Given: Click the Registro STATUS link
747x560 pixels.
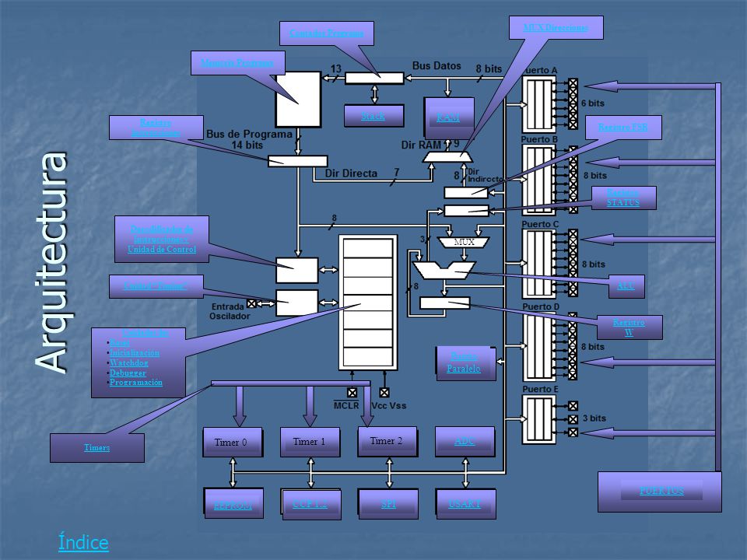Looking at the screenshot, I should tap(623, 197).
